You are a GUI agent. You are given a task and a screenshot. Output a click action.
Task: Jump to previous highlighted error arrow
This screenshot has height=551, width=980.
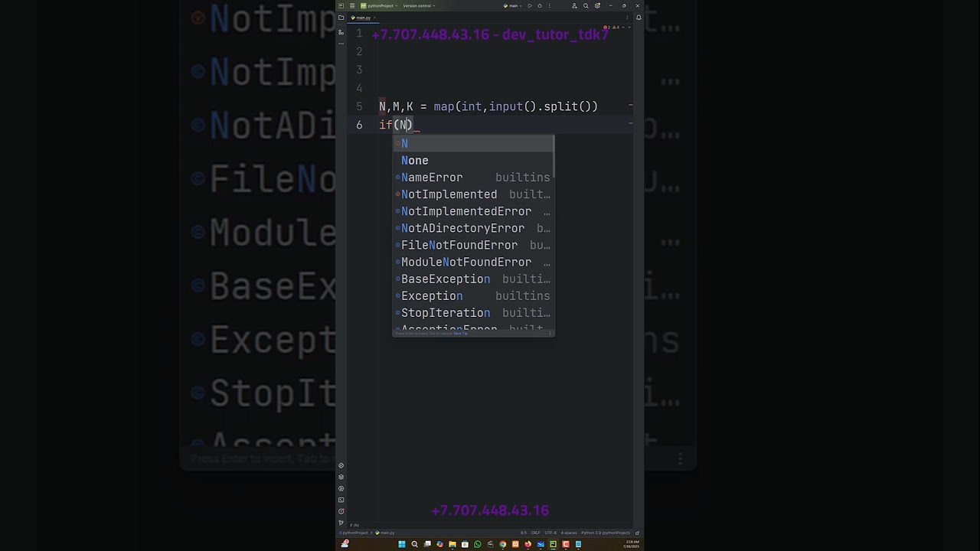[623, 27]
